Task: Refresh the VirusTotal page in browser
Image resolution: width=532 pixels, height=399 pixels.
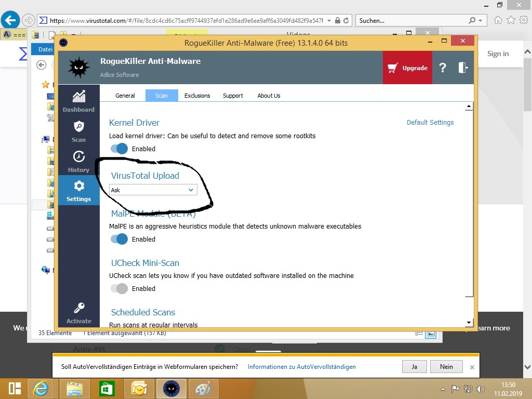Action: click(x=346, y=20)
